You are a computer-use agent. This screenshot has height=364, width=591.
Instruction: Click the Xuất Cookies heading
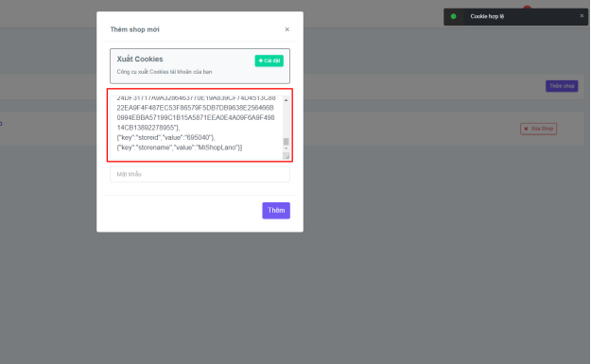[x=140, y=60]
